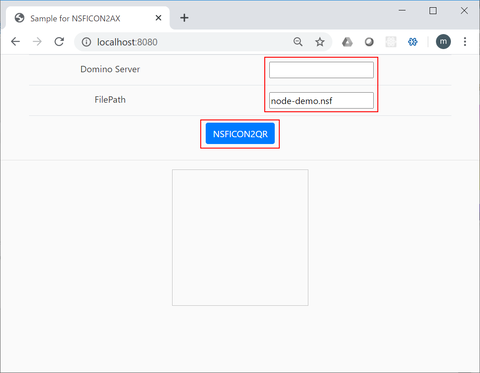Open the site information icon in address bar
Screen dimensions: 480x373
point(86,42)
